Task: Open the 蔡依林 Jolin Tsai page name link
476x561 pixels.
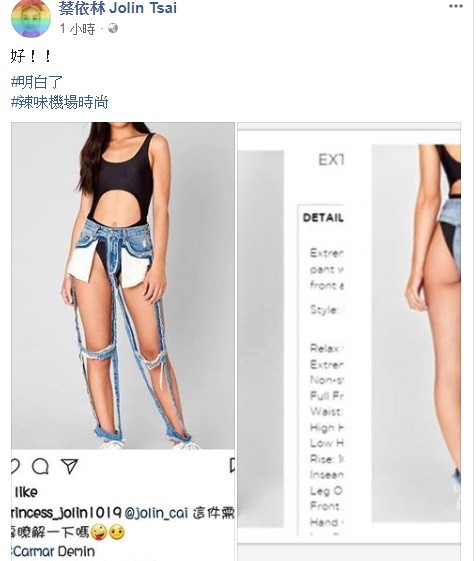Action: (x=118, y=8)
